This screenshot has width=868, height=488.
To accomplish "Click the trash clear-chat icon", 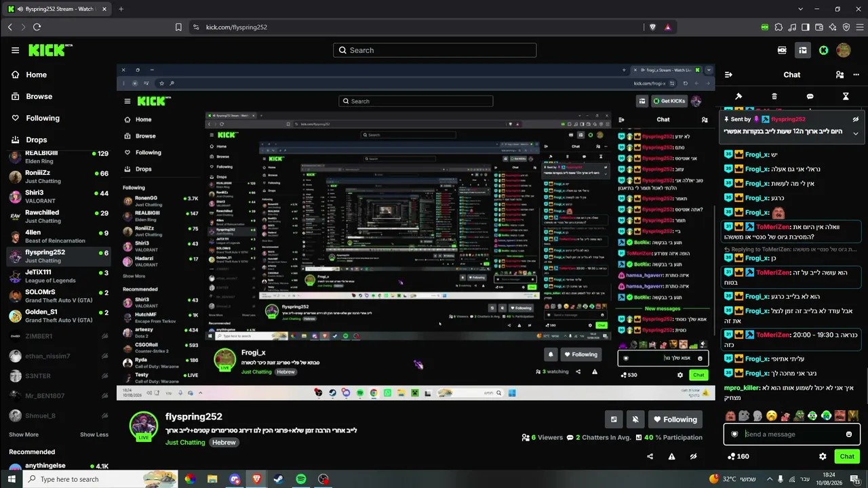I will pyautogui.click(x=774, y=96).
